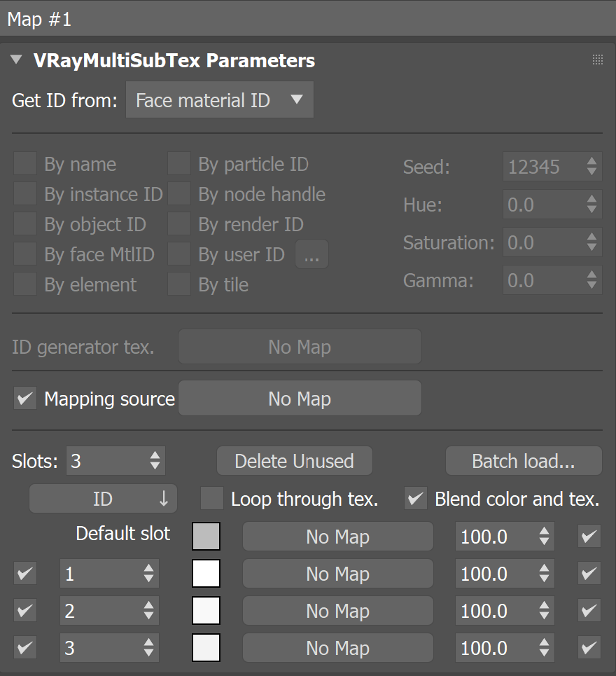The image size is (616, 676).
Task: Uncheck the Mapping source checkbox
Action: pyautogui.click(x=25, y=399)
